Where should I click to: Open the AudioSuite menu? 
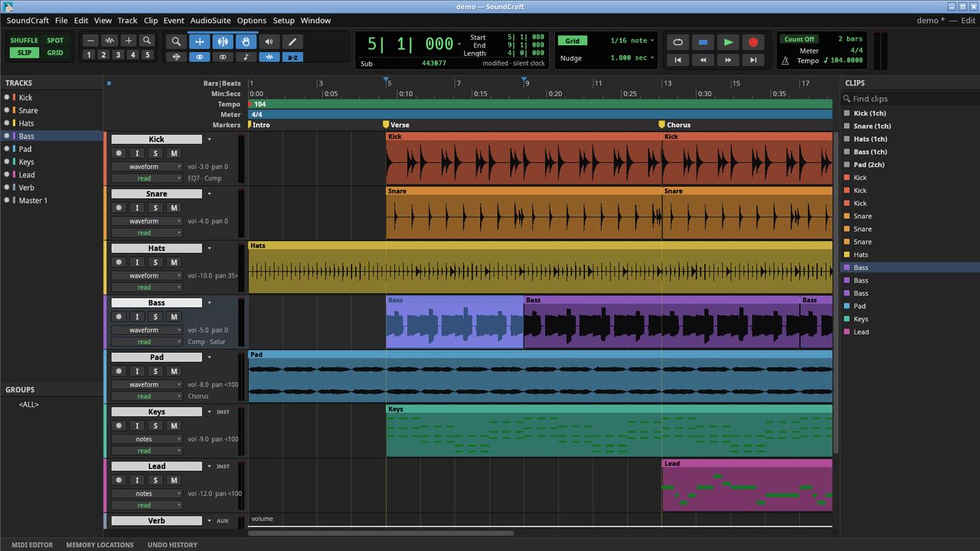pos(211,21)
